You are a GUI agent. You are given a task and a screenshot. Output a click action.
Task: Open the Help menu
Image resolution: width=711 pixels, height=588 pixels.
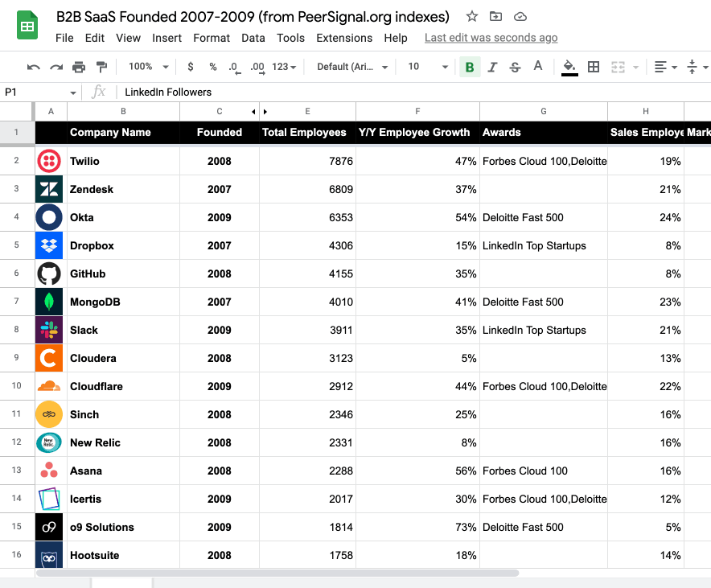click(x=396, y=38)
